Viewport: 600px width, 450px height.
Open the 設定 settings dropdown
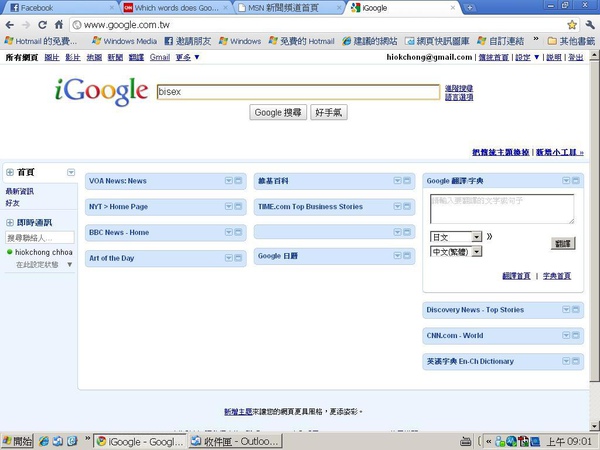pos(527,57)
